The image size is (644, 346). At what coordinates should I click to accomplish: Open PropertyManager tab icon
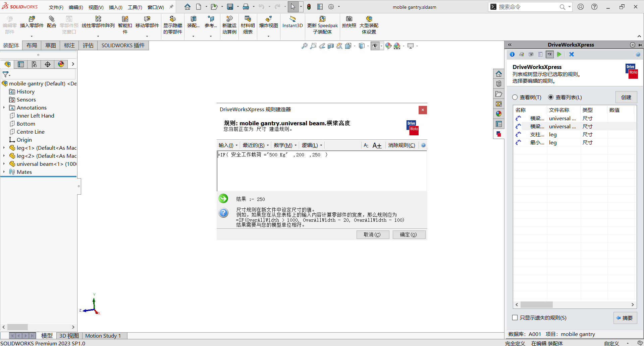pos(21,64)
